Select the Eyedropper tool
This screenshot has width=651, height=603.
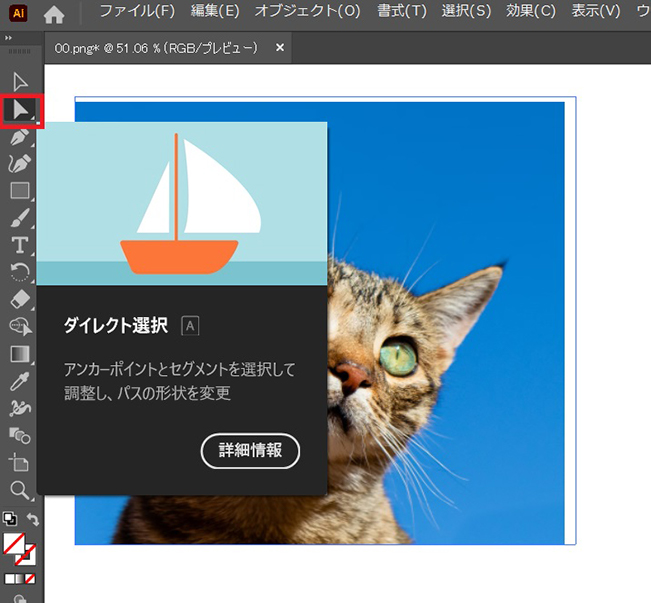(20, 381)
